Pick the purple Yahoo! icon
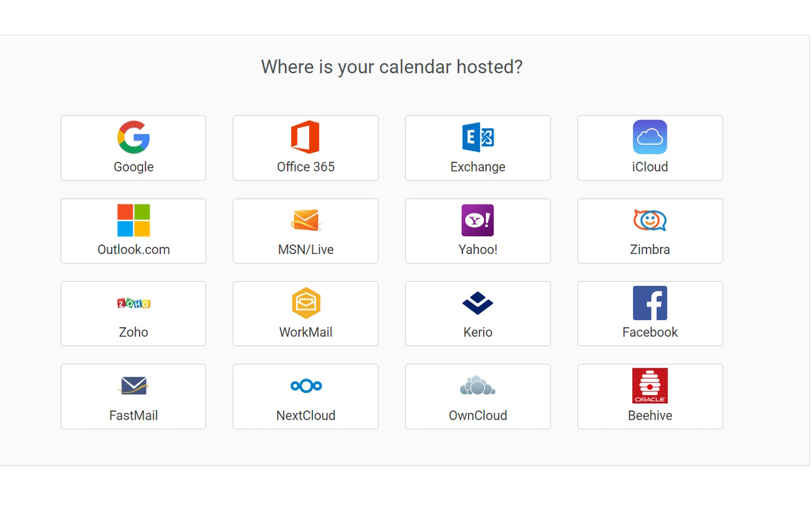The image size is (812, 508). (478, 220)
